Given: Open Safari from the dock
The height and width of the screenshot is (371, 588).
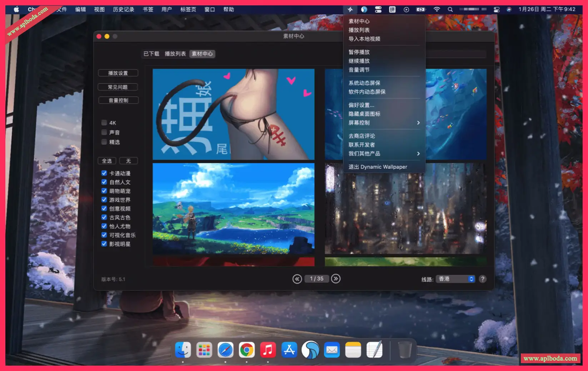Looking at the screenshot, I should (225, 350).
